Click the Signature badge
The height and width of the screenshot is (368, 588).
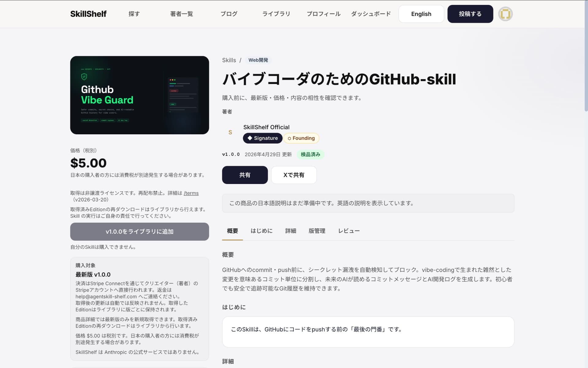point(263,138)
